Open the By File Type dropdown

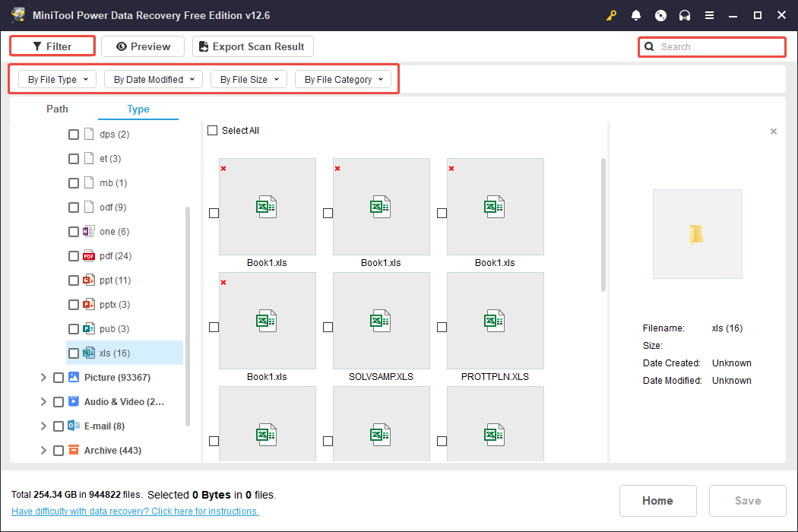(x=56, y=79)
